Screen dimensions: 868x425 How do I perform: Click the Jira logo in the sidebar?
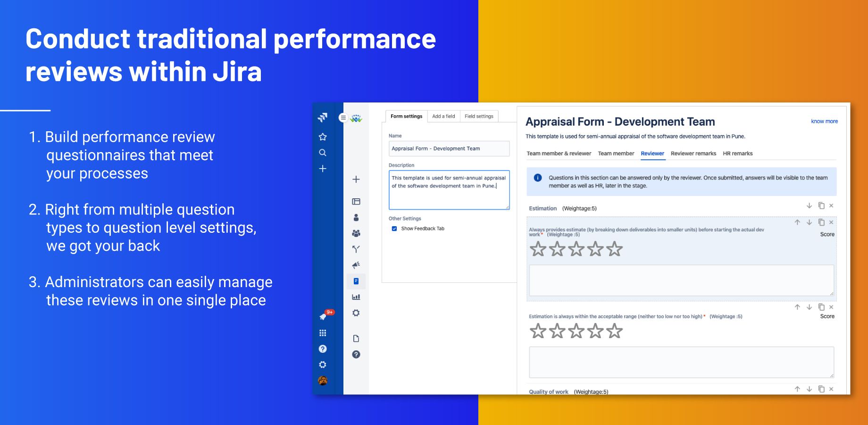[323, 117]
